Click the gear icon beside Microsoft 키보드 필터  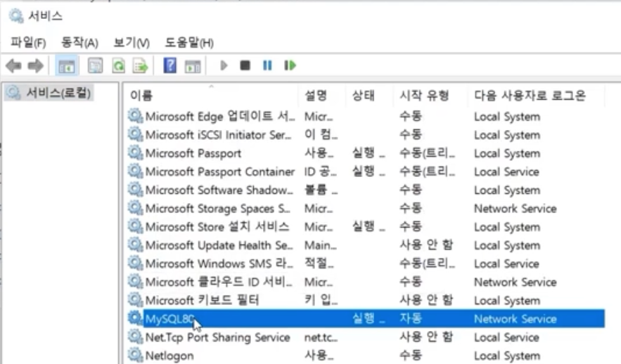135,299
